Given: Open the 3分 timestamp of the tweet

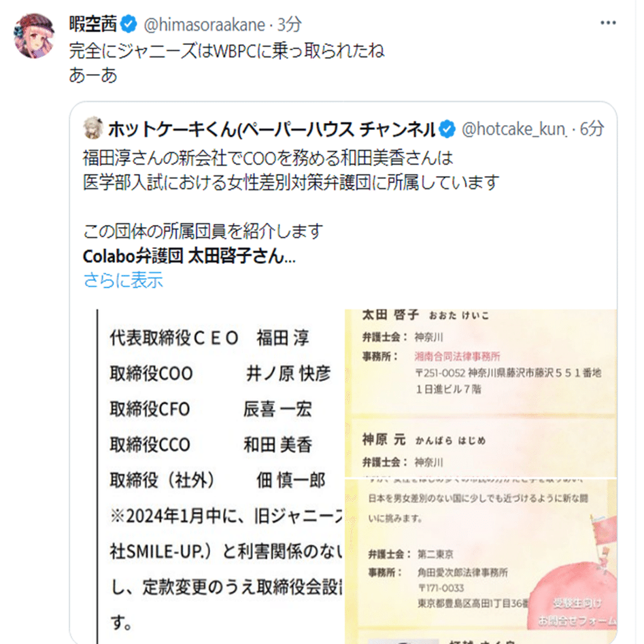Looking at the screenshot, I should 290,25.
